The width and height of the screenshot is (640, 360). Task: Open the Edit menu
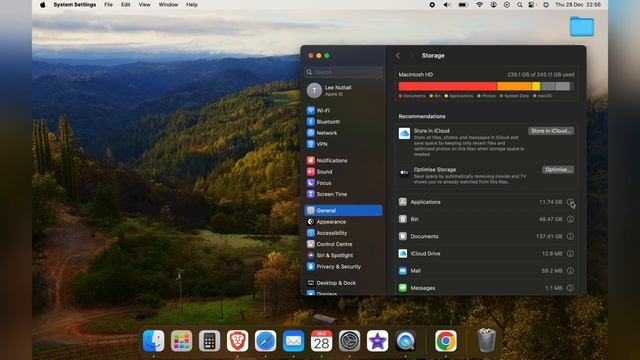coord(126,5)
